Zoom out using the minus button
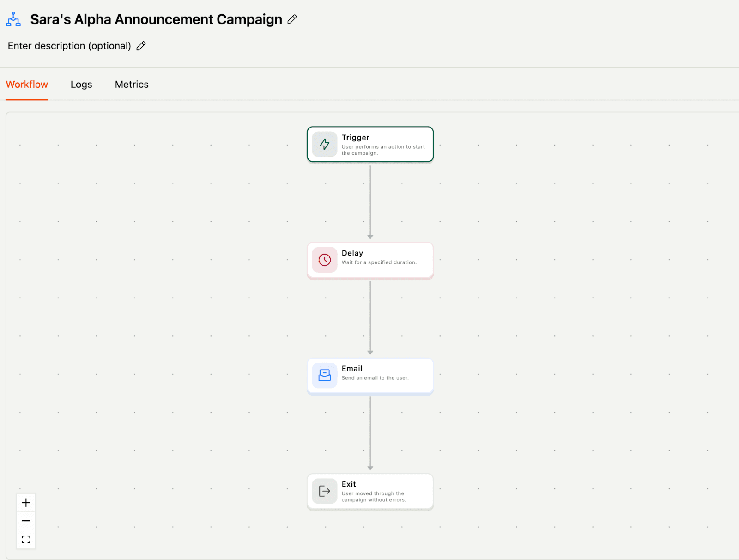The height and width of the screenshot is (560, 739). pyautogui.click(x=26, y=521)
